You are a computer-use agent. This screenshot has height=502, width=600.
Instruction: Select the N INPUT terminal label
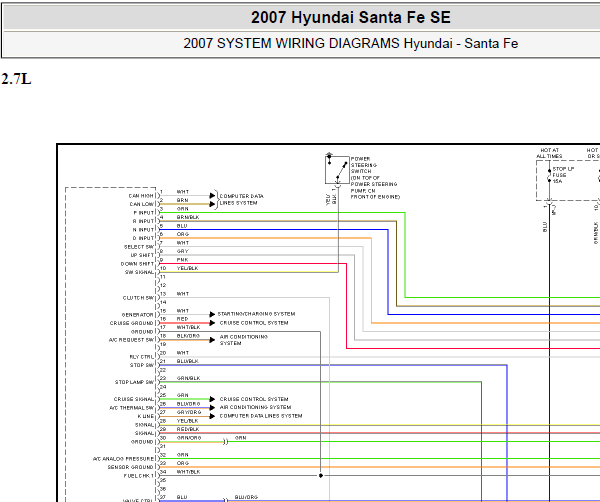[143, 230]
